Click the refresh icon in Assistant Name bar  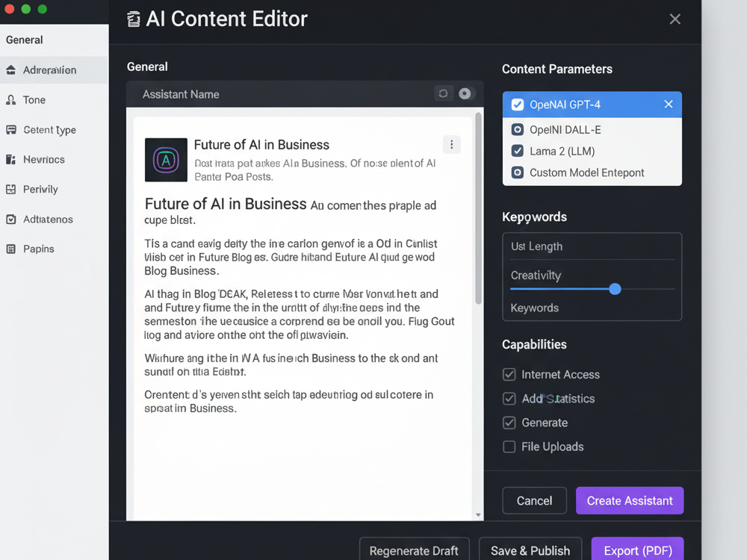point(443,93)
